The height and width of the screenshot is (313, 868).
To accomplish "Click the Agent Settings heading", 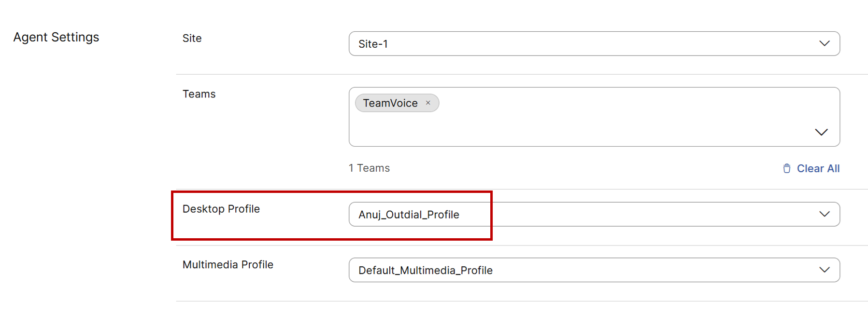I will pyautogui.click(x=56, y=37).
